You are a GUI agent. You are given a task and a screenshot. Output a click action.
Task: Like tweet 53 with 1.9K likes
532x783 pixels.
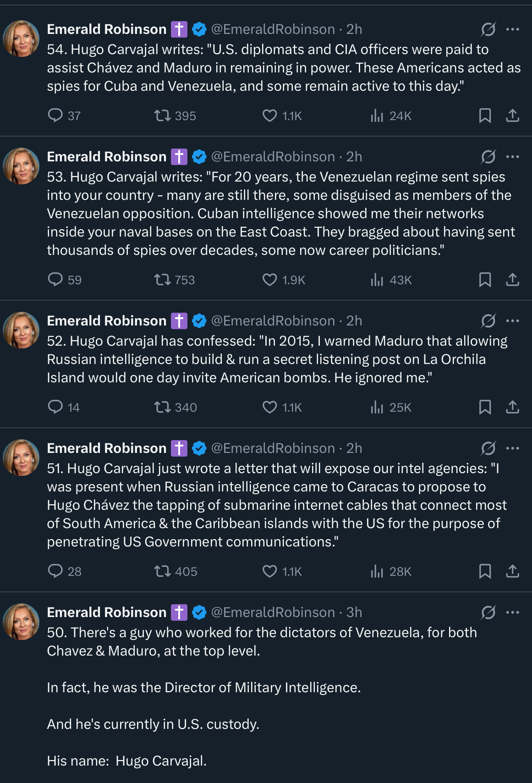coord(270,280)
